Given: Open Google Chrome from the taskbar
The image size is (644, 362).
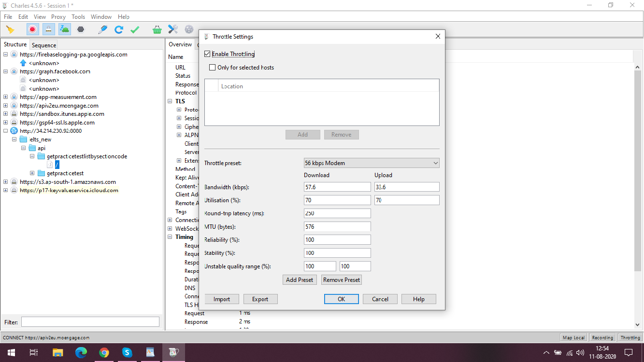Looking at the screenshot, I should coord(104,352).
